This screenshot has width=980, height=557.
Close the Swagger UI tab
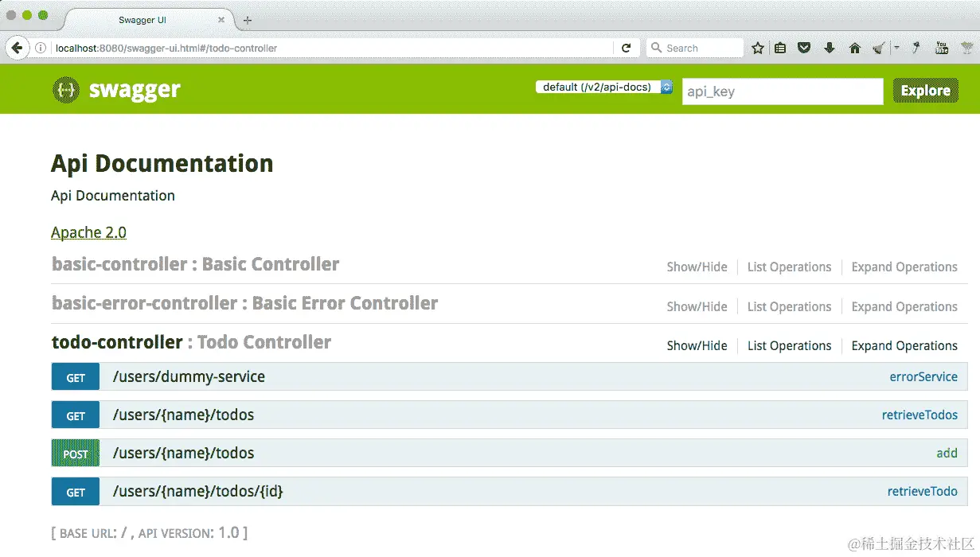221,20
